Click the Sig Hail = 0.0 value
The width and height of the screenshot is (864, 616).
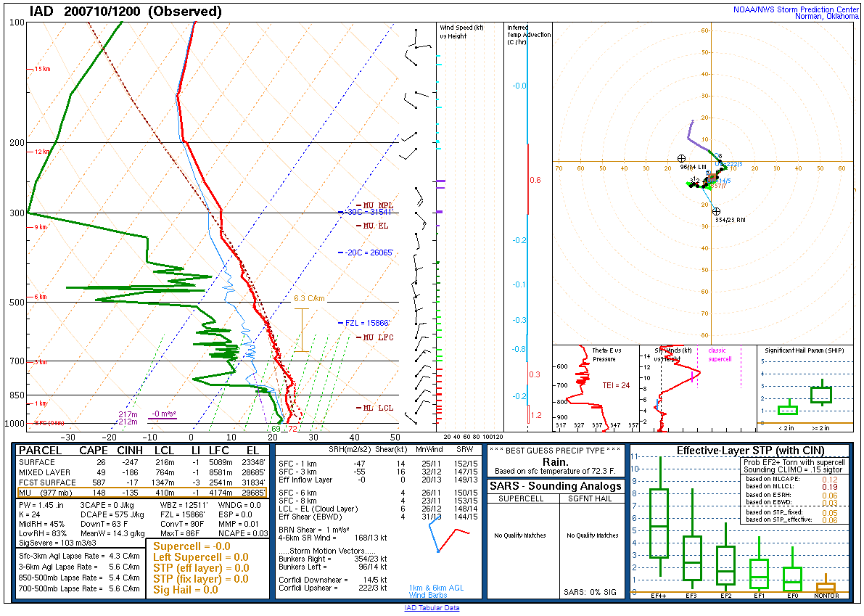186,590
